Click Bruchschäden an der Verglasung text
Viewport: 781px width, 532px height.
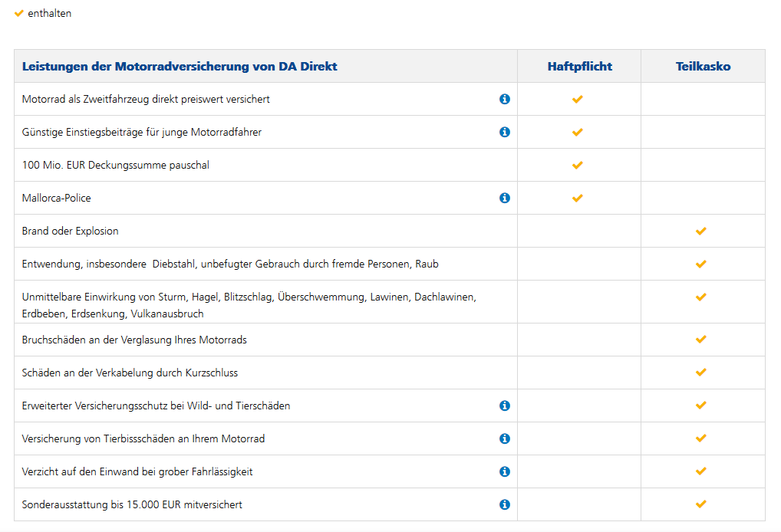pyautogui.click(x=134, y=340)
